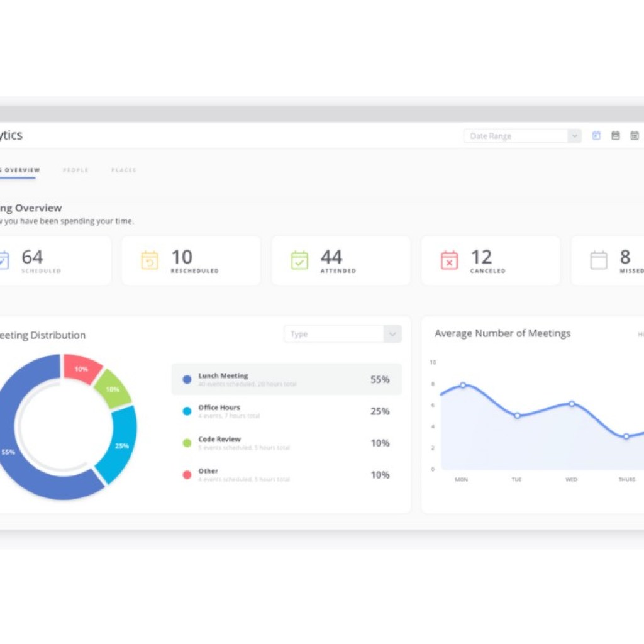The image size is (644, 644).
Task: Click the blue Scheduled calendar icon
Action: (x=4, y=260)
